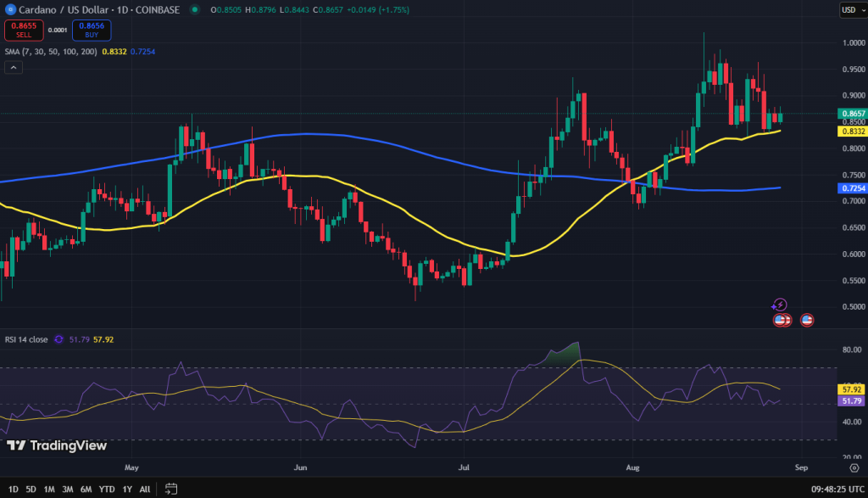Click the Aug label on time axis
This screenshot has width=868, height=498.
632,467
